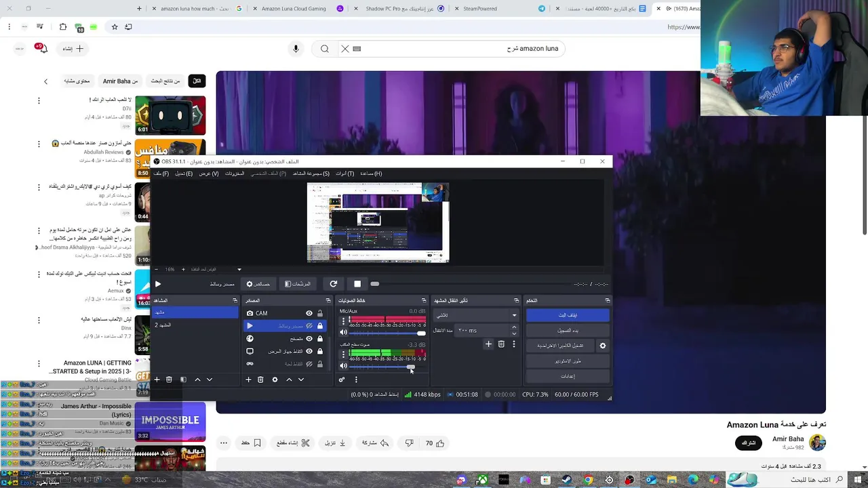Open the OBS Tools (T) menu
The width and height of the screenshot is (868, 488).
point(345,174)
